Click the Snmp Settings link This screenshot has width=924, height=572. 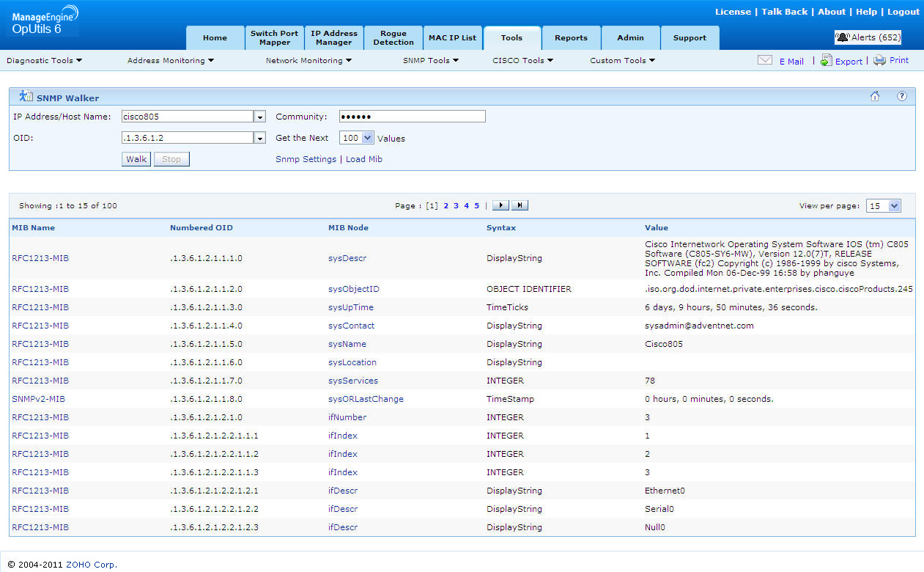click(x=306, y=159)
